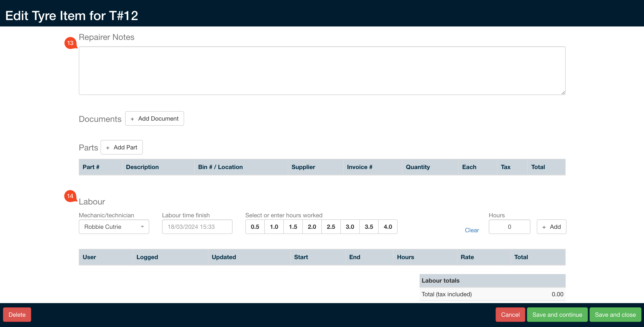Select 0.5 hours worked
Viewport: 644px width, 327px height.
pyautogui.click(x=255, y=227)
